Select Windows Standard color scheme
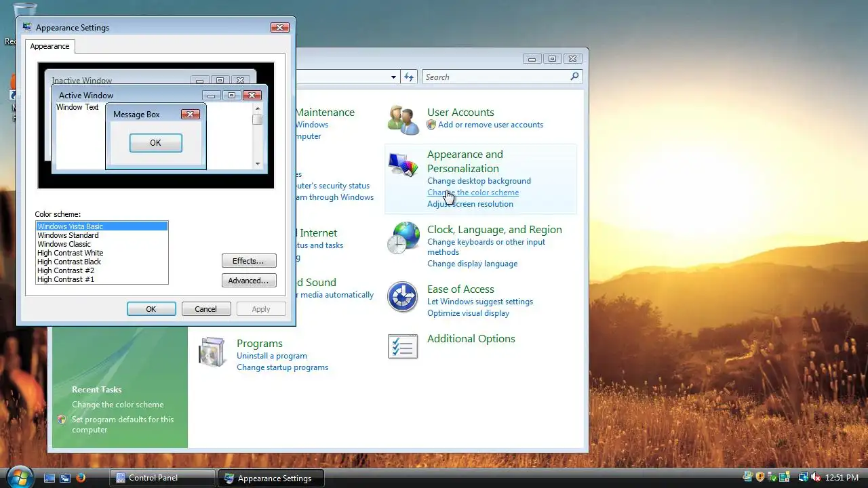 click(102, 235)
